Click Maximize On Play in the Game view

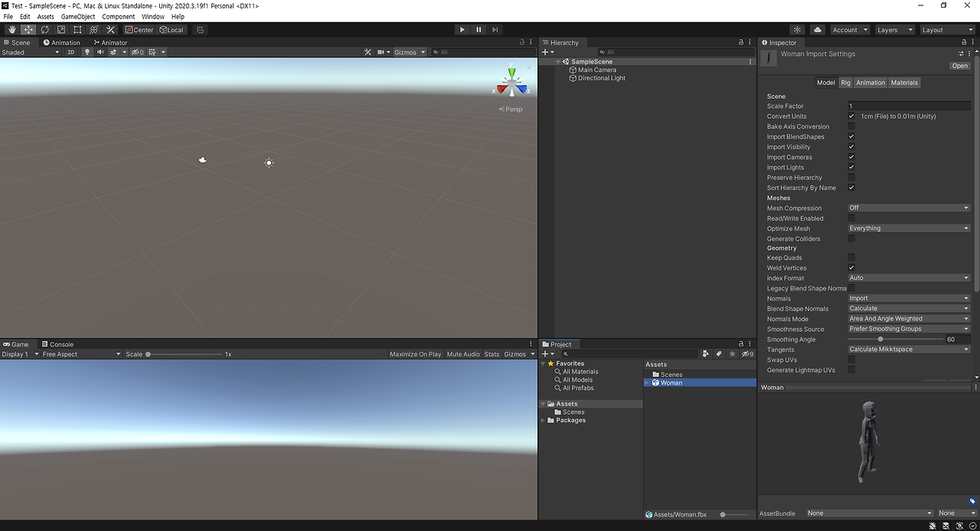[x=414, y=354]
